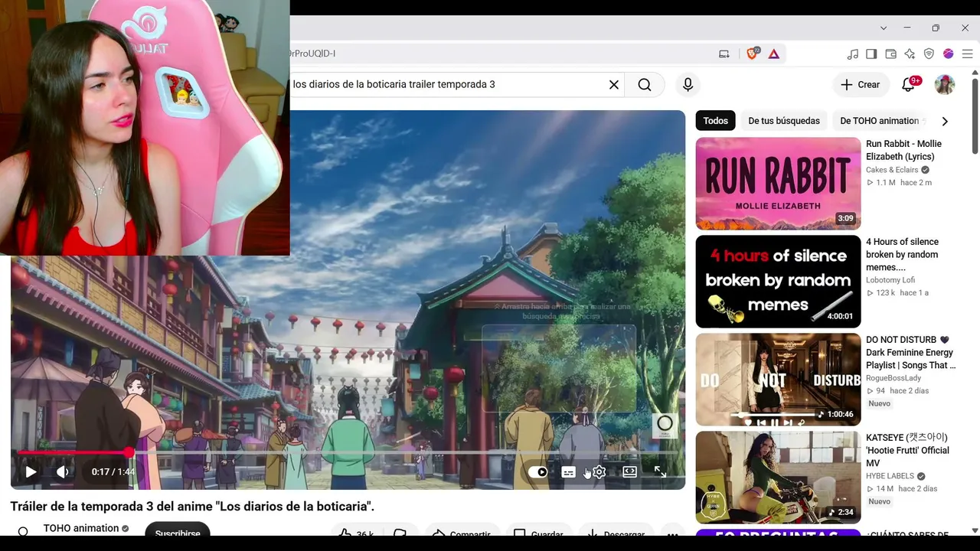
Task: Click the search magnifier button
Action: coord(645,85)
